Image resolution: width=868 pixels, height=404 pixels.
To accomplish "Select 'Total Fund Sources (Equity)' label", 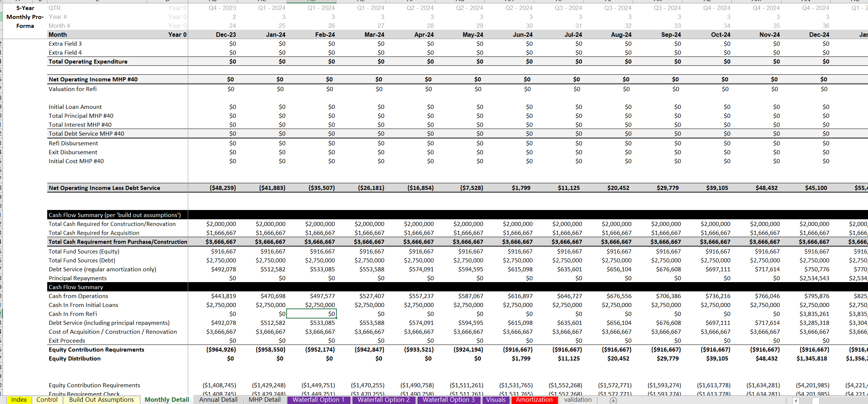I will [84, 251].
